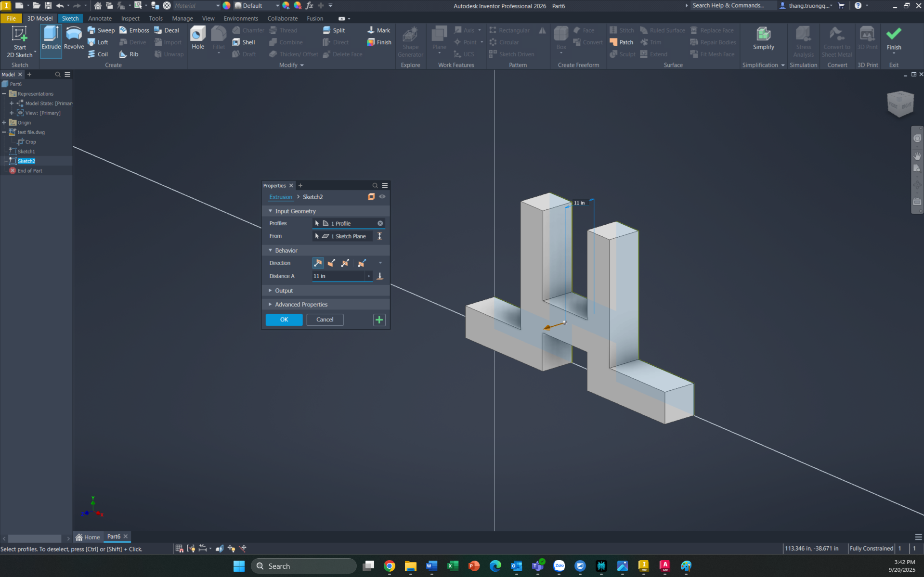Collapse the Behavior section
Image resolution: width=924 pixels, height=577 pixels.
tap(270, 251)
